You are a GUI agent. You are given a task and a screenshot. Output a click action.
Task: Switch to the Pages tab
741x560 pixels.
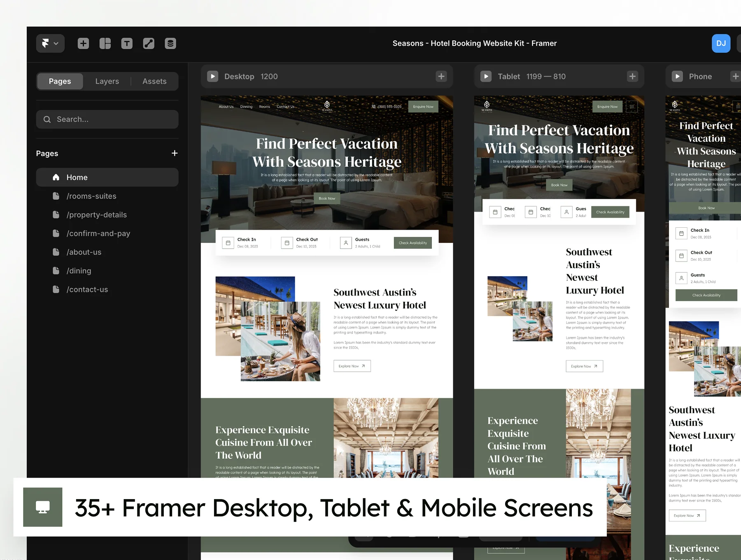60,81
